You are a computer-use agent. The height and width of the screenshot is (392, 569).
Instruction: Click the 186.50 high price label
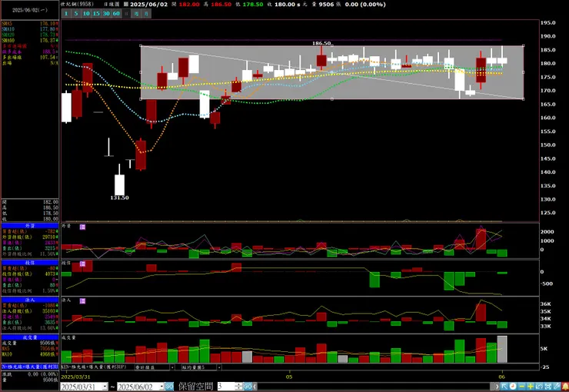pos(321,43)
